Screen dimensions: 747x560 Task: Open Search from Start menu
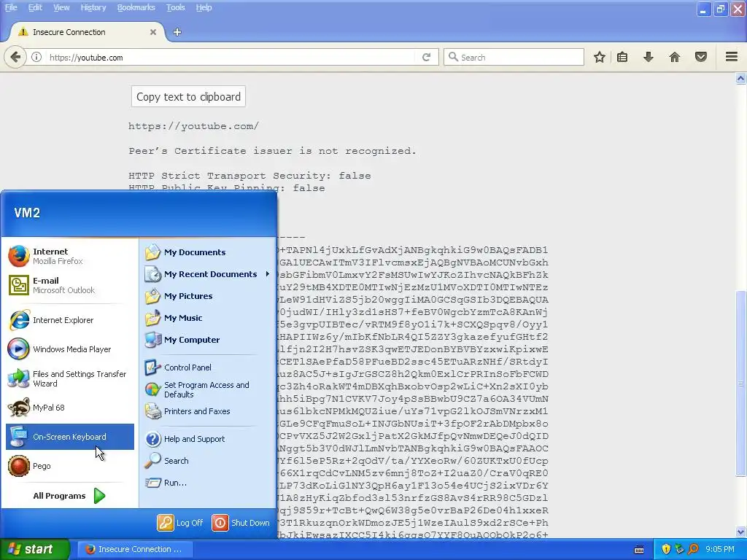(207, 461)
